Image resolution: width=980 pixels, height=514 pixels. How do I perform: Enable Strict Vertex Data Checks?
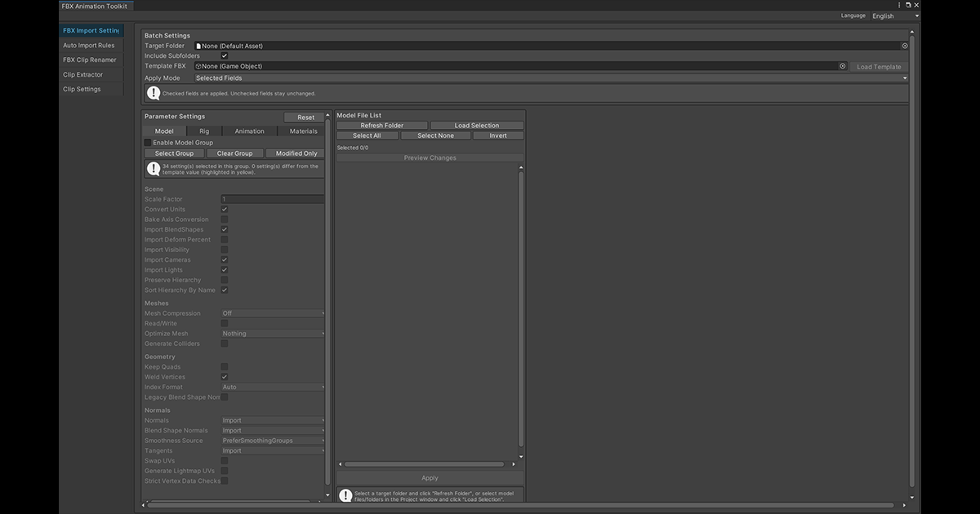pyautogui.click(x=225, y=481)
